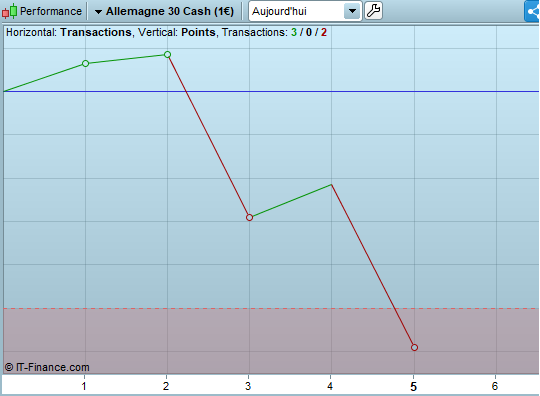Click axis label 1 on horizontal axis
The image size is (540, 396).
(x=84, y=386)
